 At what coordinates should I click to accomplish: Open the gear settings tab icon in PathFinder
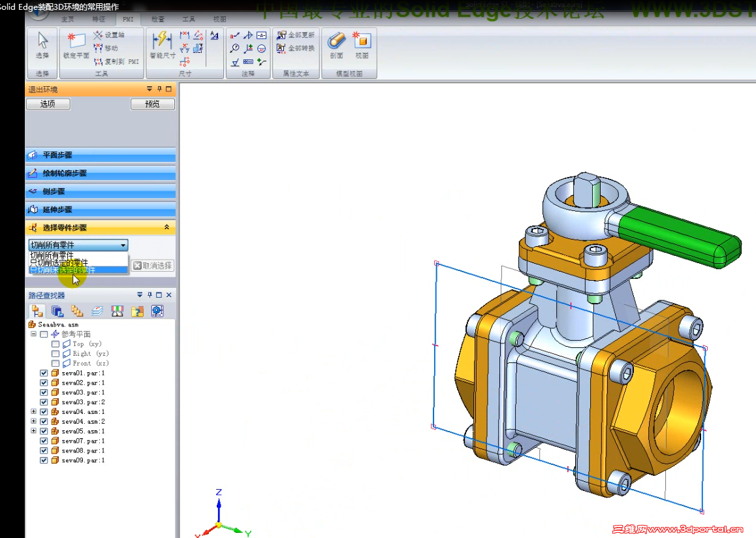tap(157, 311)
